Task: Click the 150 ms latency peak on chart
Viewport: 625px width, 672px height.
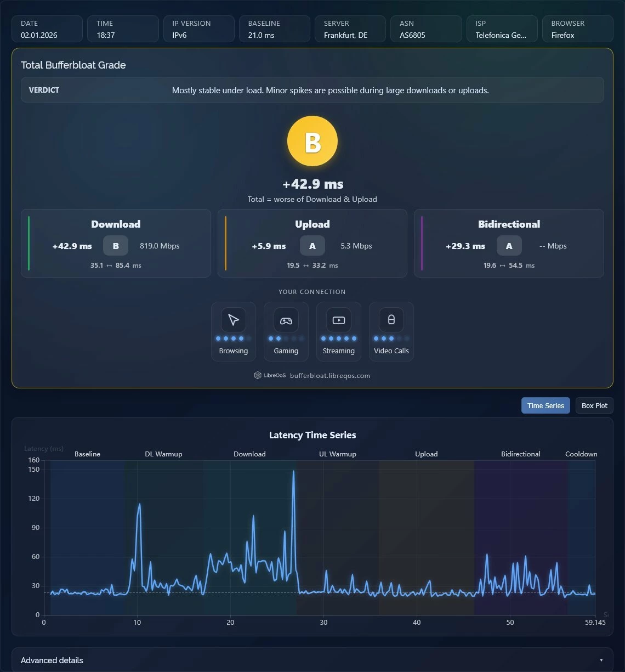Action: (x=294, y=472)
